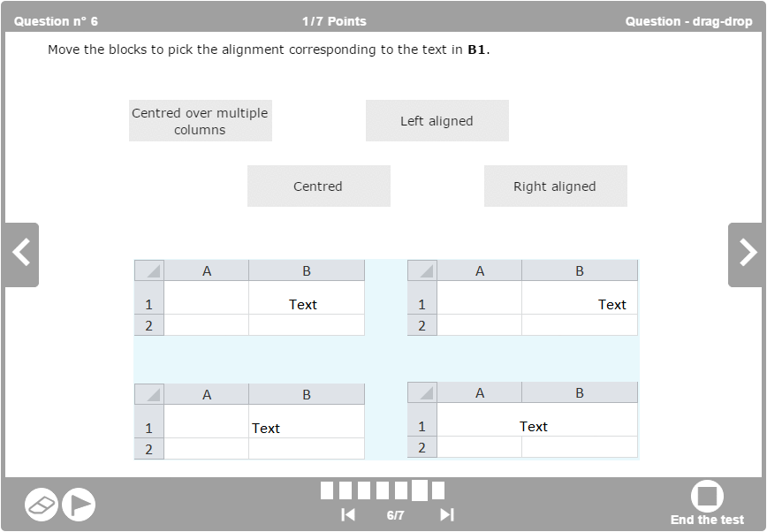Screen dimensions: 767x532
Task: Click the third question progress block
Action: click(x=364, y=490)
